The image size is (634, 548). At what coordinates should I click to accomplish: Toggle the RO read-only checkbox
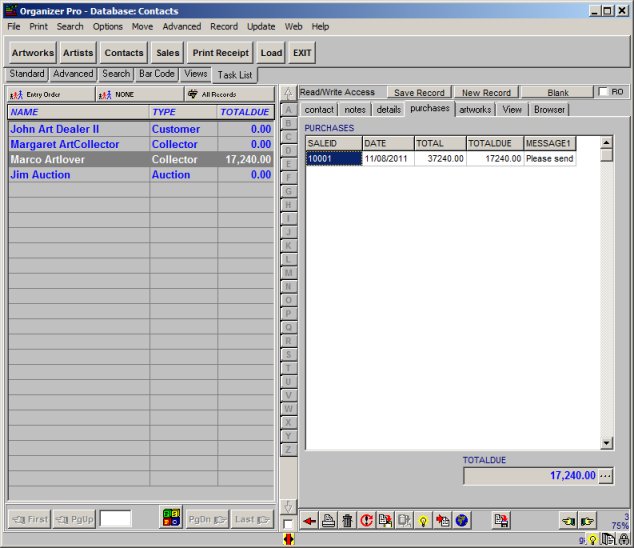(603, 92)
